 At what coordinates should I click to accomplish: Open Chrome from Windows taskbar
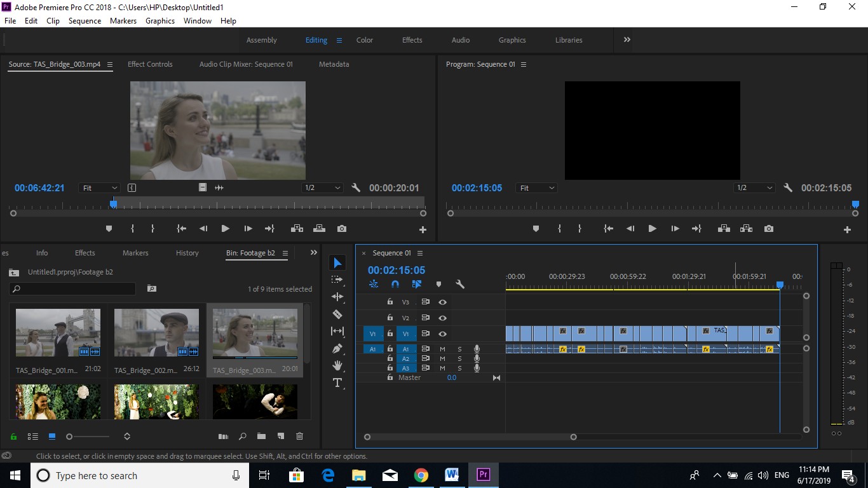coord(421,475)
